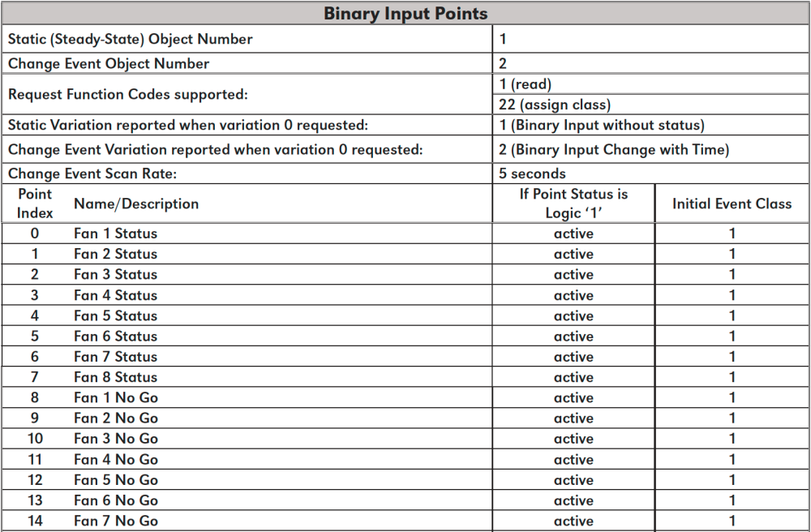
Task: Click the Fan 7 No Go row name
Action: [x=116, y=521]
